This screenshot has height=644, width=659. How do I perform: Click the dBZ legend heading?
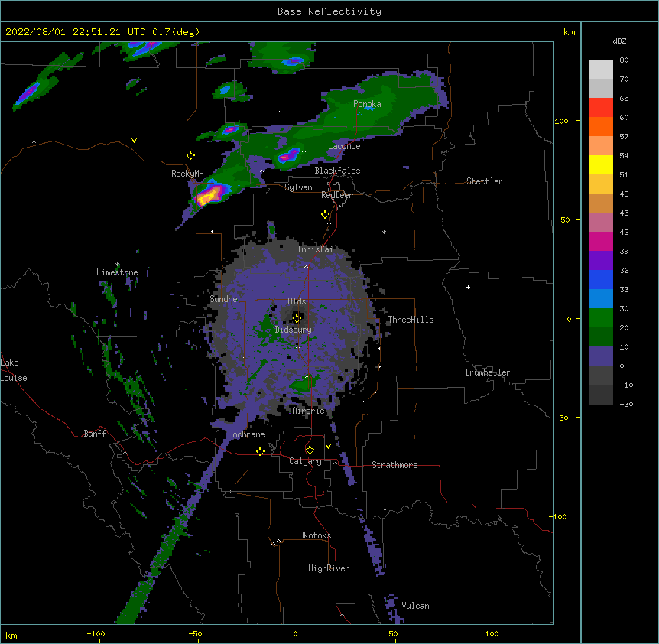click(619, 41)
